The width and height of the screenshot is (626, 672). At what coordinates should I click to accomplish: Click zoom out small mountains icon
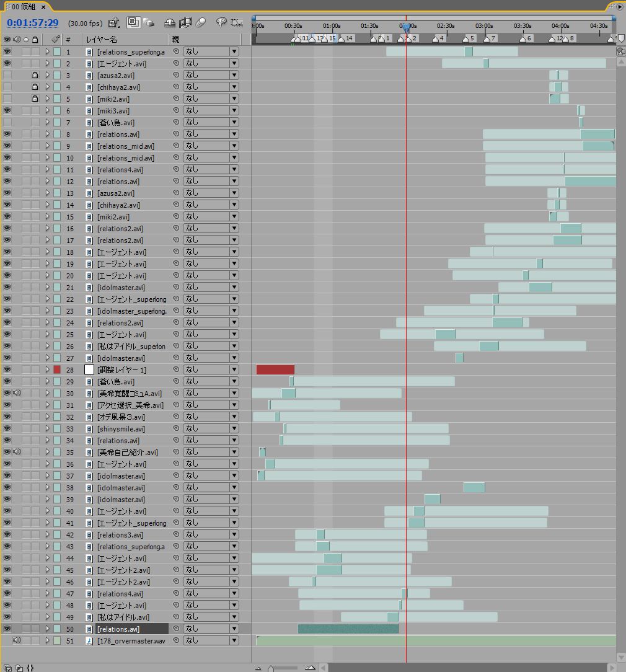(258, 668)
